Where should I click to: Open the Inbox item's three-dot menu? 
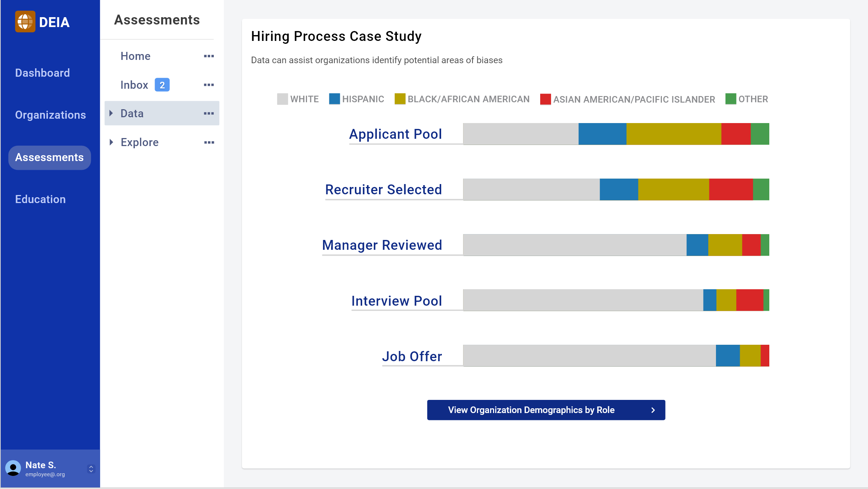tap(209, 85)
